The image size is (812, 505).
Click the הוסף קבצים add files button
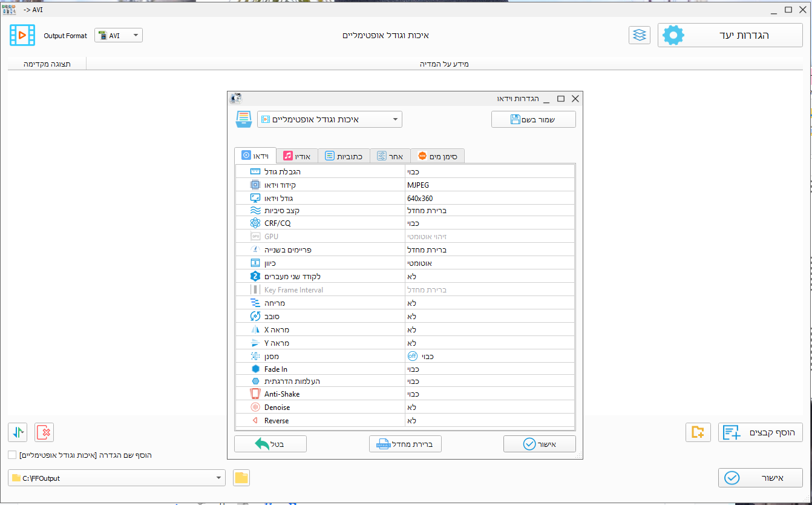pyautogui.click(x=761, y=432)
